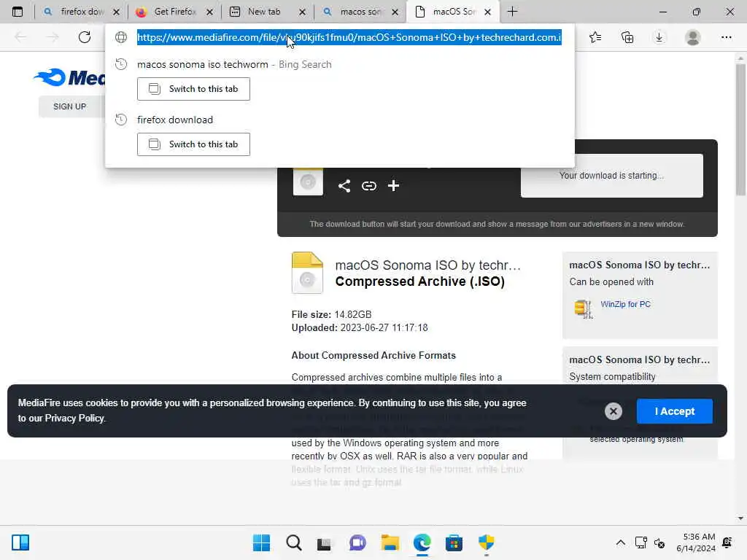The height and width of the screenshot is (560, 747).
Task: Switch to the 'macos son' search tab
Action: (360, 12)
